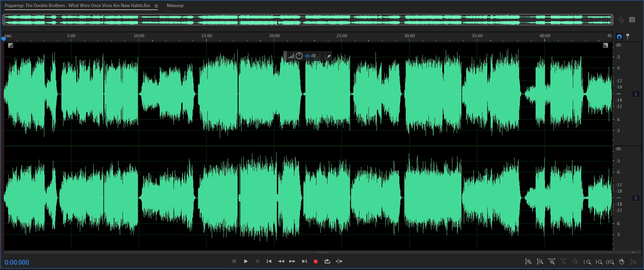Start playback with the Play button
This screenshot has width=644, height=270.
(246, 261)
